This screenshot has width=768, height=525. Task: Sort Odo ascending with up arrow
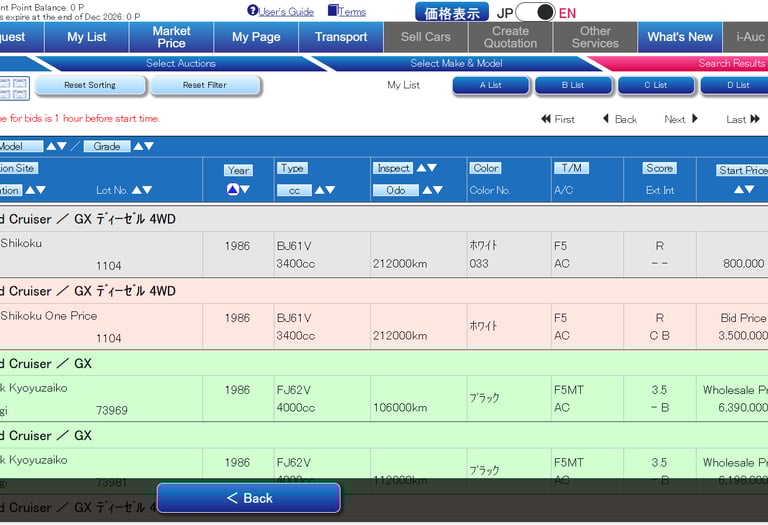coord(427,190)
